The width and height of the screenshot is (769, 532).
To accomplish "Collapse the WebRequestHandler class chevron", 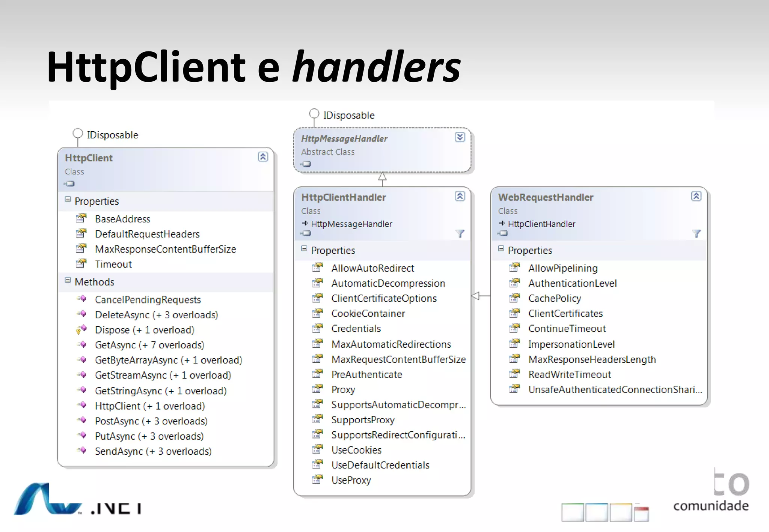I will click(x=696, y=196).
